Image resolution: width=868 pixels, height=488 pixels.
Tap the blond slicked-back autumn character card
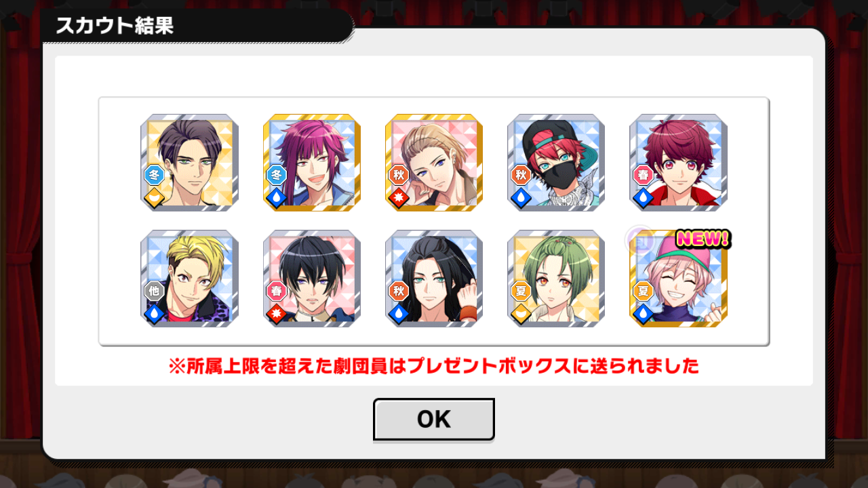point(434,163)
